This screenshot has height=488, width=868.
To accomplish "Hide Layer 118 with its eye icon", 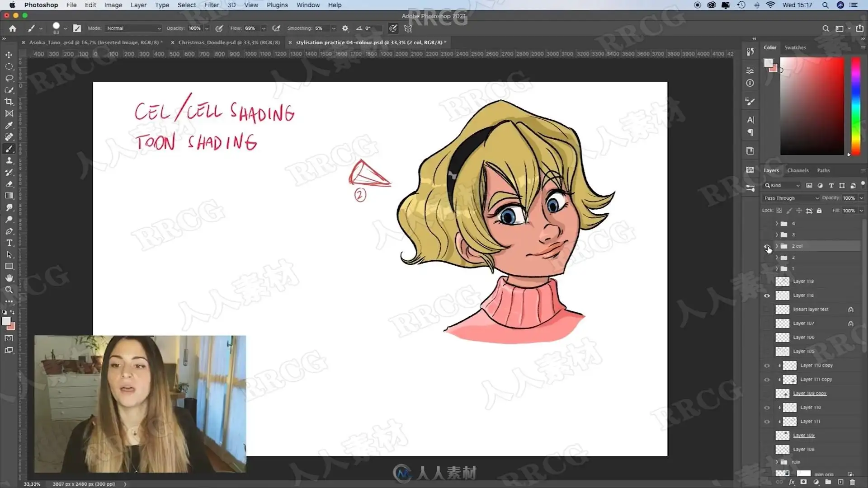I will coord(767,296).
